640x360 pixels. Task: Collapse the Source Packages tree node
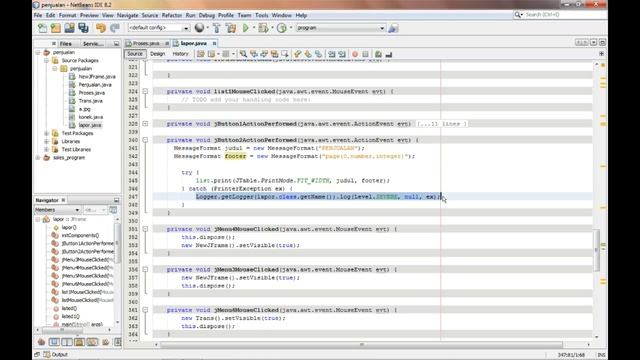[x=47, y=60]
